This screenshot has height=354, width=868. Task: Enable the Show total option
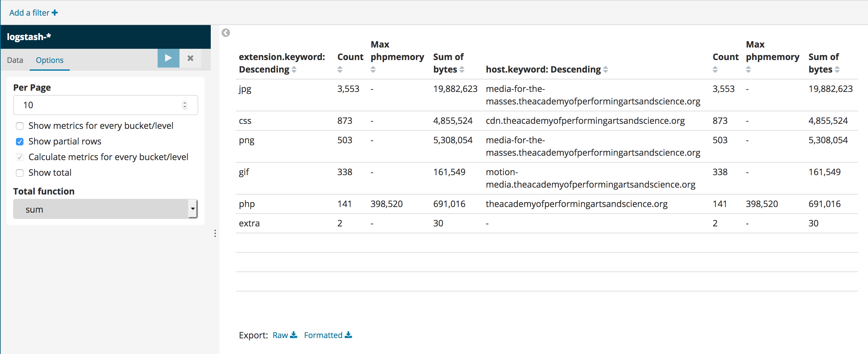pos(20,173)
